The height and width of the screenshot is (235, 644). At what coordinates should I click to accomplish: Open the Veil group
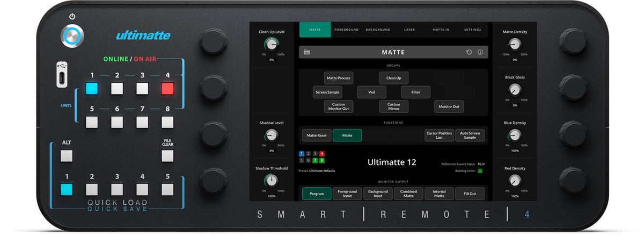(x=371, y=92)
